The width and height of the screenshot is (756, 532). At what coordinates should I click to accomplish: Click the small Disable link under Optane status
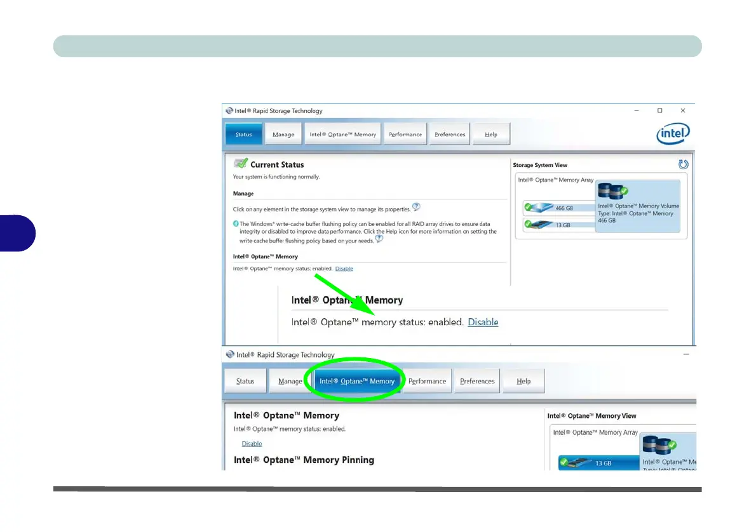point(344,269)
